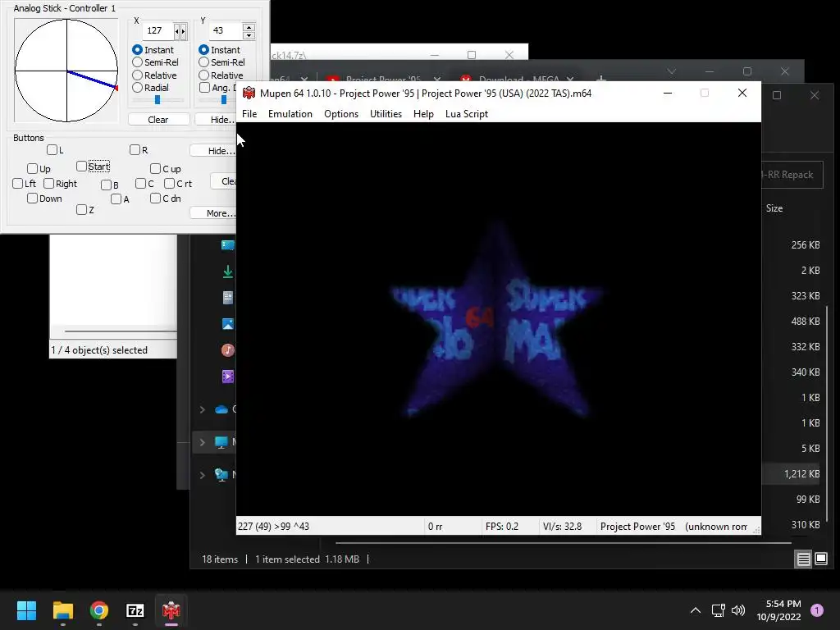This screenshot has height=630, width=840.
Task: Expand OneDrive tree node in Explorer
Action: (202, 410)
